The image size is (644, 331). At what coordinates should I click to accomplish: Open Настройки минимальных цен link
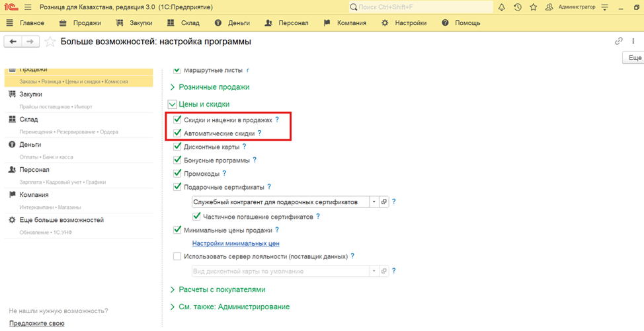[x=236, y=243]
